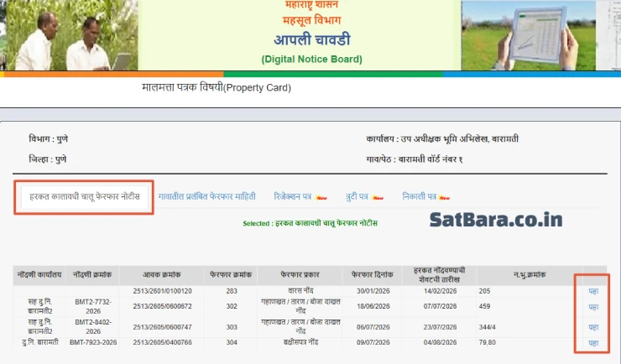
Task: Click विभाग : पुणे label
Action: pos(48,139)
